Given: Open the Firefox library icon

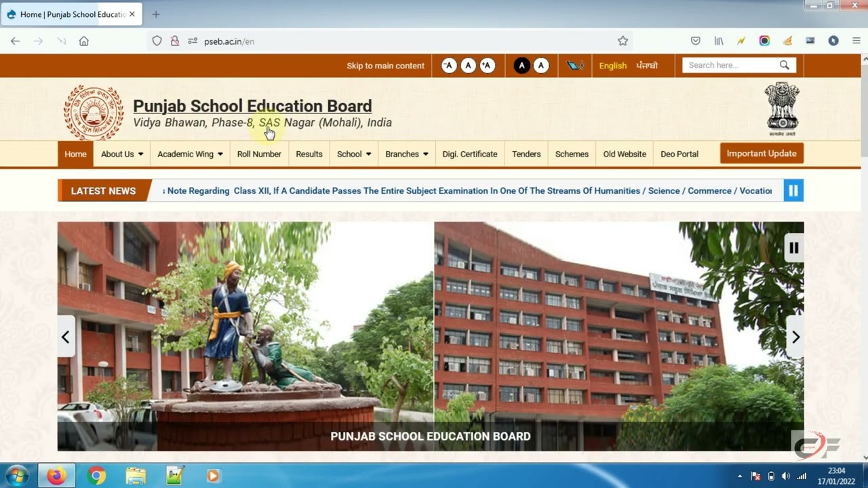Looking at the screenshot, I should [719, 41].
